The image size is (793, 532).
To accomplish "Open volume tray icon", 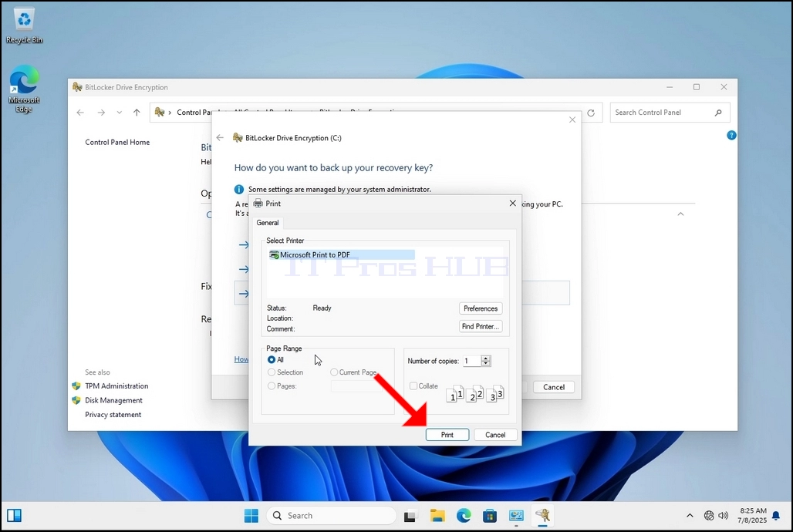I will [724, 516].
